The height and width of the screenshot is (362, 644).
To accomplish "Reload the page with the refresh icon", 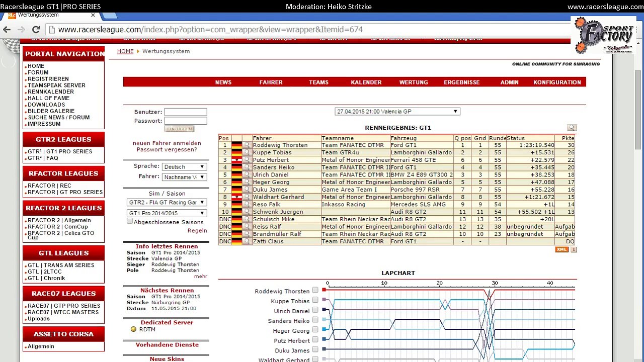I will pyautogui.click(x=35, y=30).
